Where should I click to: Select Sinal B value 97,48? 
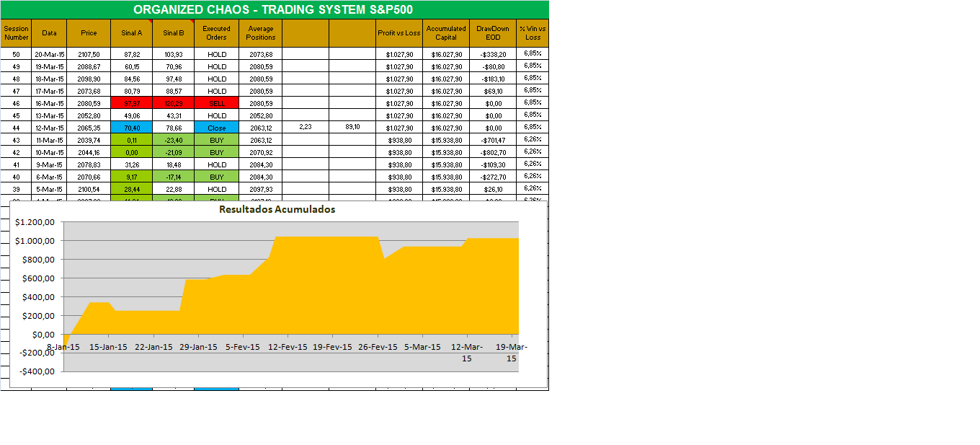pos(174,79)
